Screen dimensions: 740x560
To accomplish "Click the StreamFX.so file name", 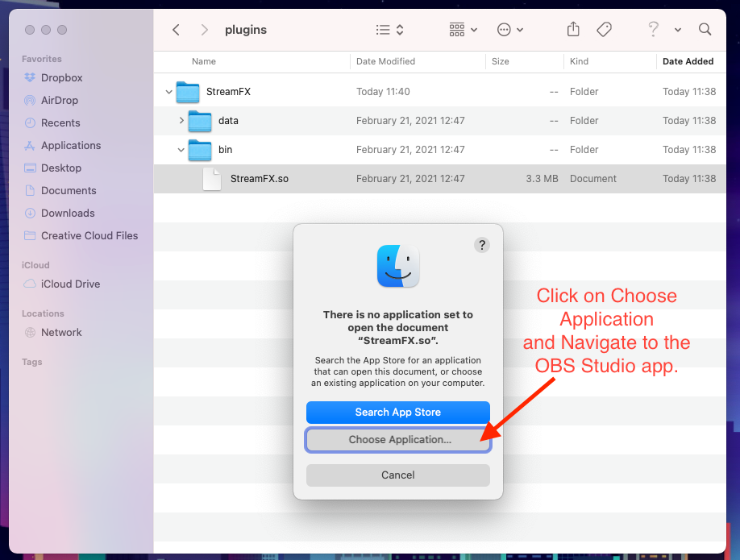I will [259, 179].
